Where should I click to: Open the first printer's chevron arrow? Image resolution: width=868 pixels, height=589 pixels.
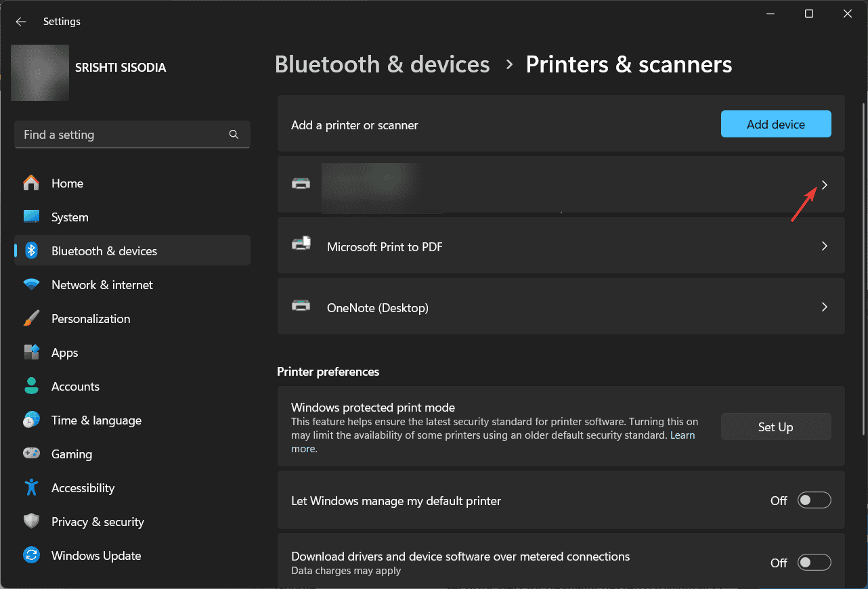tap(824, 185)
